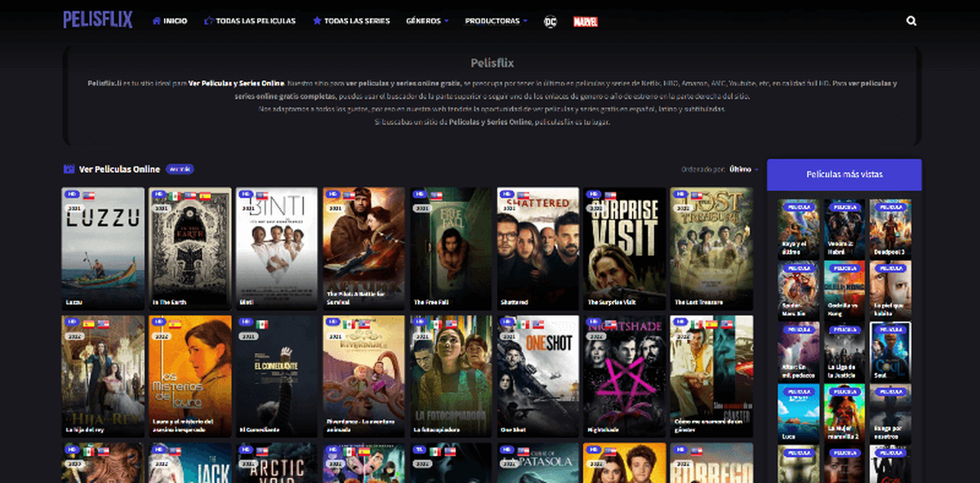Open The Free Fall movie poster

451,248
